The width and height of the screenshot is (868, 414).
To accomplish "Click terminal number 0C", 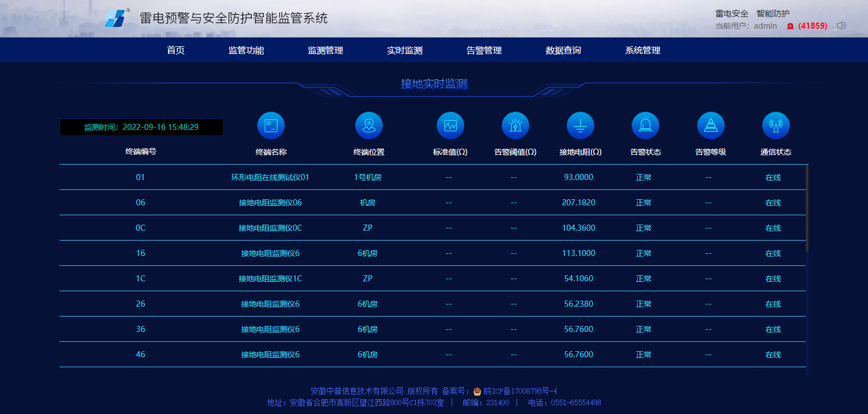I will click(x=140, y=228).
